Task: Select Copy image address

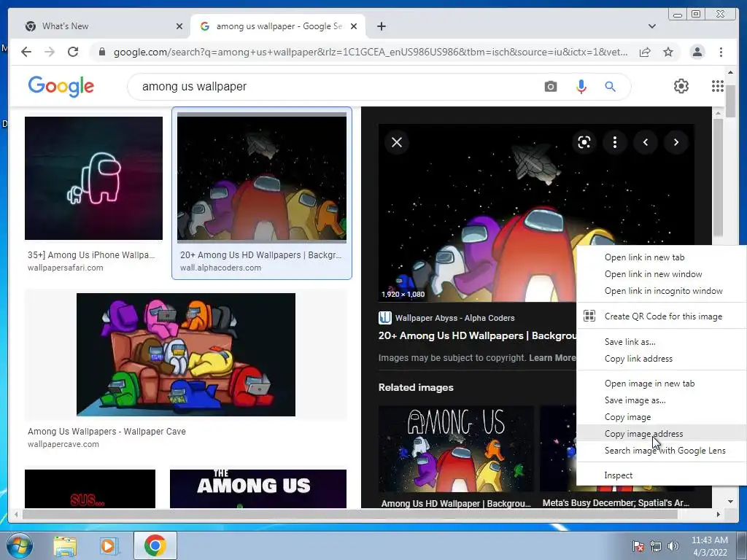Action: 661,434
